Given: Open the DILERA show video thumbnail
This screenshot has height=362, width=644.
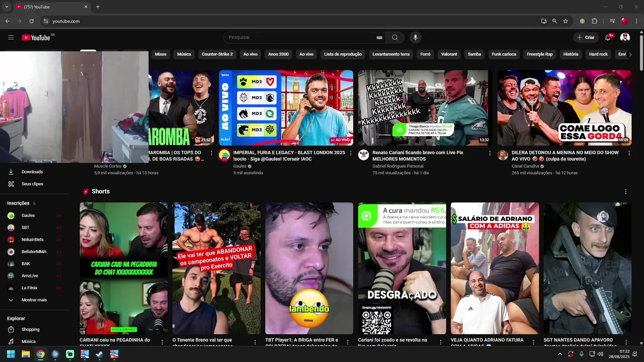Looking at the screenshot, I should point(565,108).
